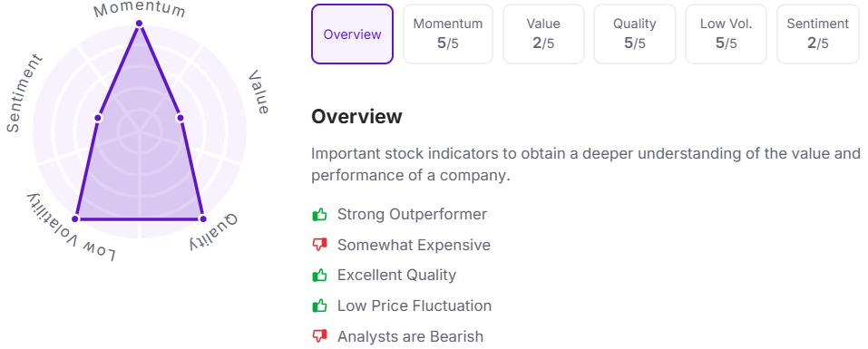This screenshot has height=349, width=868.
Task: Click thumbs-down icon beside Somewhat Expensive
Action: pos(319,245)
